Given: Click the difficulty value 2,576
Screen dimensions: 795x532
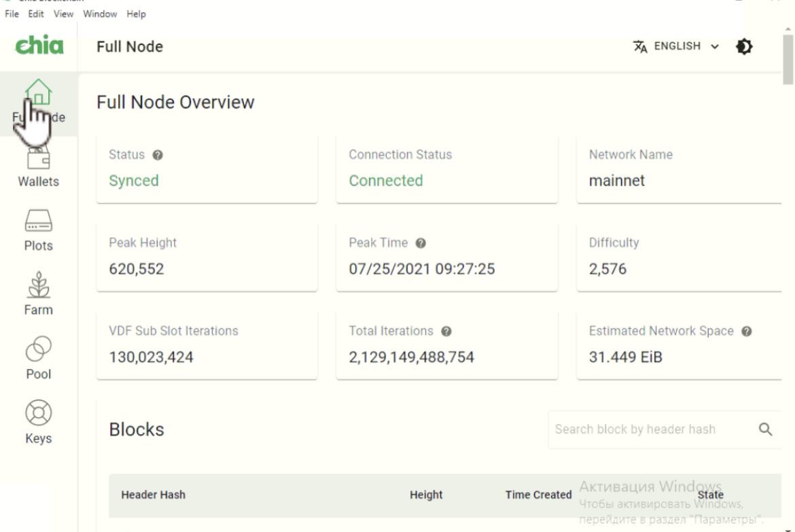Looking at the screenshot, I should tap(607, 269).
